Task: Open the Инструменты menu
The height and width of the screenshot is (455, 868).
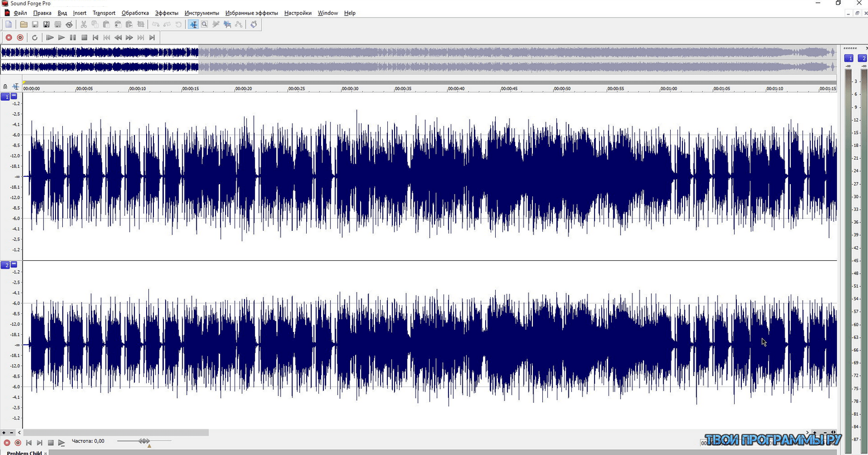Action: [x=202, y=13]
